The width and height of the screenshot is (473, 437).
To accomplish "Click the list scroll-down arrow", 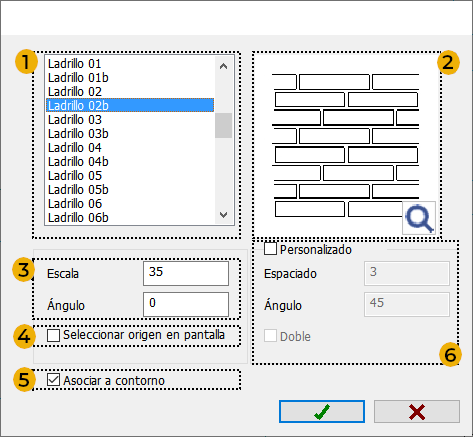I will click(x=223, y=215).
